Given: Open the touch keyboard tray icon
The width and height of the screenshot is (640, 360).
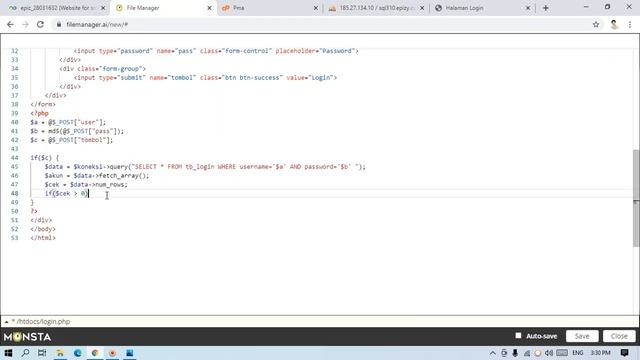Looking at the screenshot, I should 562,353.
